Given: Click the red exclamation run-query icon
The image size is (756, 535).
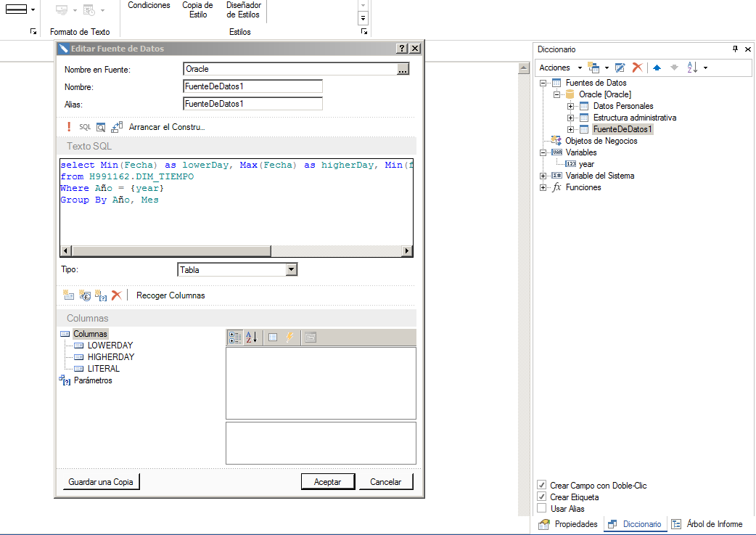Looking at the screenshot, I should click(x=69, y=127).
